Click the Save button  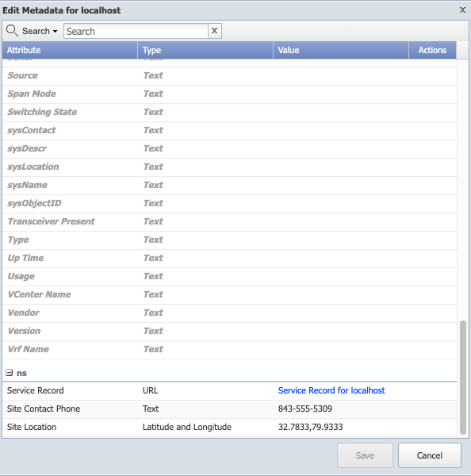click(365, 455)
